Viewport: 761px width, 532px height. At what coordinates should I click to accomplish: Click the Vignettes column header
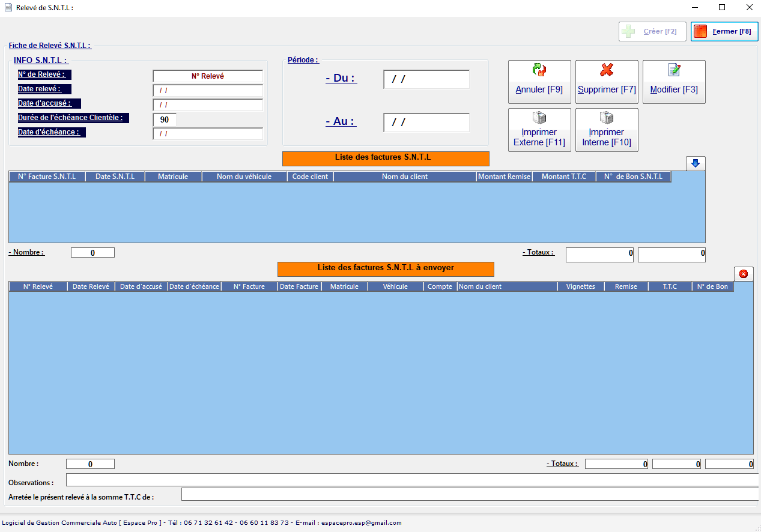(581, 287)
